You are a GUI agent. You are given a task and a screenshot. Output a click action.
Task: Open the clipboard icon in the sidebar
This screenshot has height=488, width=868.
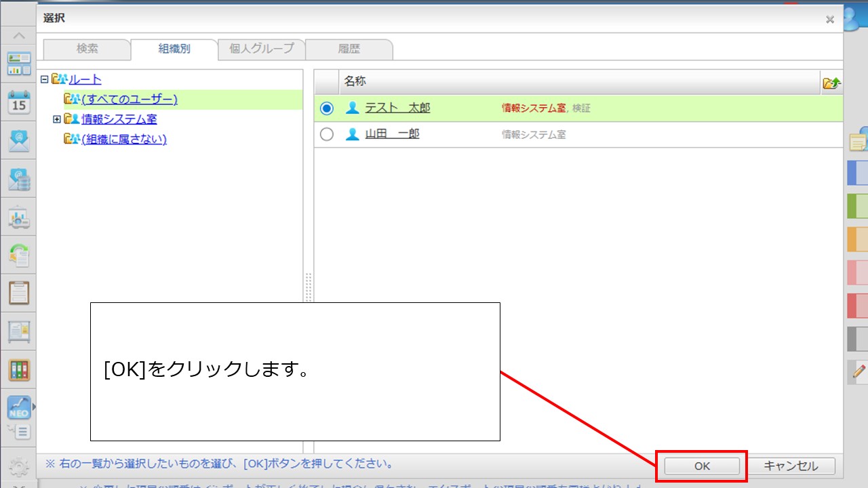tap(19, 293)
